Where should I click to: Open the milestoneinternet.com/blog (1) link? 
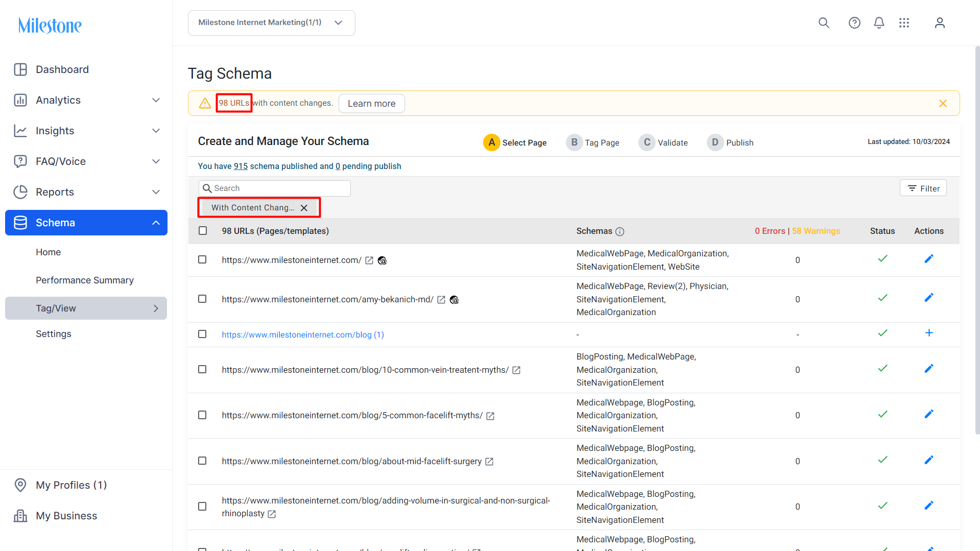(303, 335)
